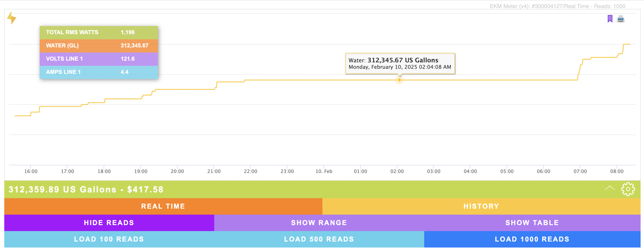Click the highlighted data point on the chart
The image size is (644, 252).
pyautogui.click(x=399, y=80)
